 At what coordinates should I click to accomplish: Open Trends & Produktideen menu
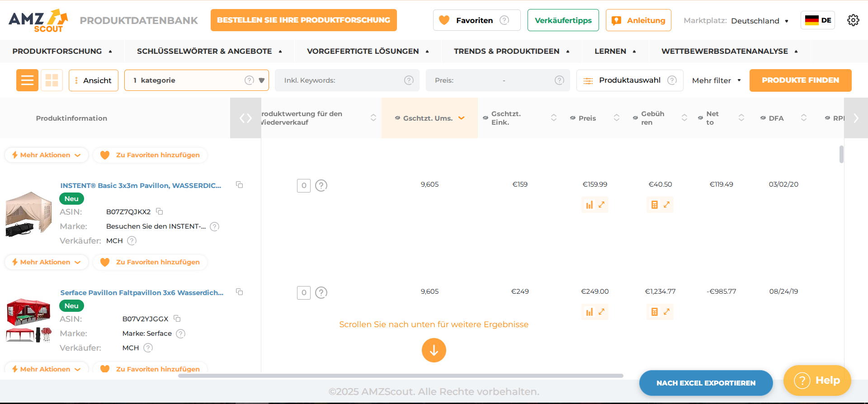tap(512, 51)
